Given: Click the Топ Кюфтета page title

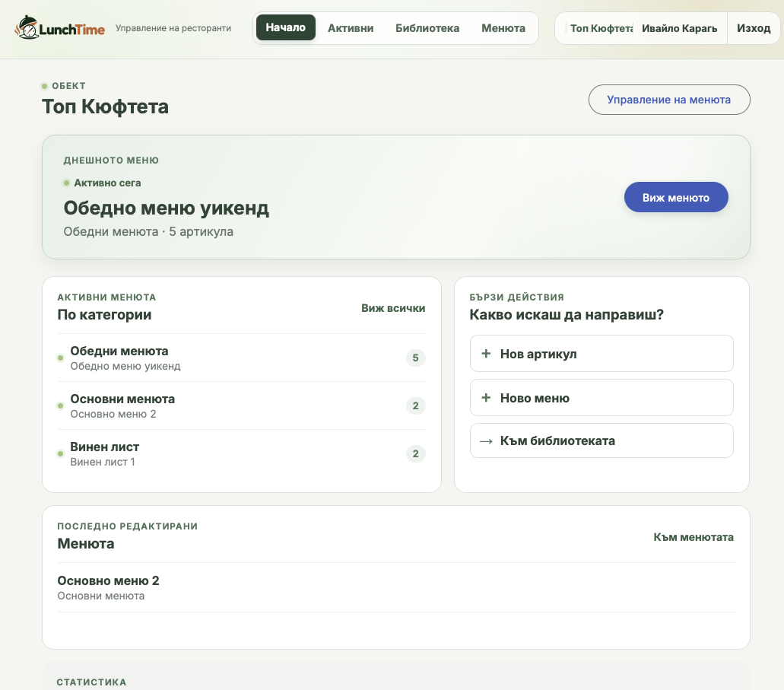Looking at the screenshot, I should (x=105, y=107).
